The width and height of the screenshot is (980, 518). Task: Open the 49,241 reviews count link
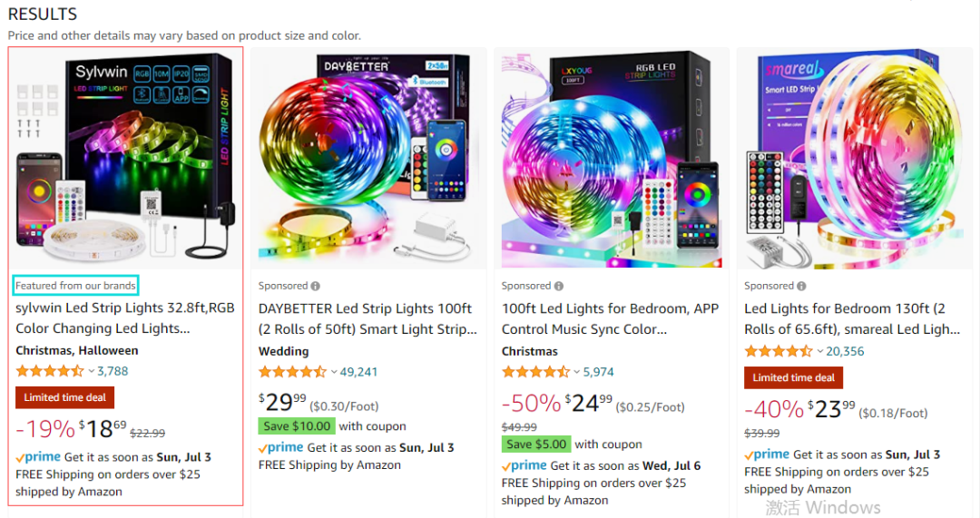[x=358, y=372]
